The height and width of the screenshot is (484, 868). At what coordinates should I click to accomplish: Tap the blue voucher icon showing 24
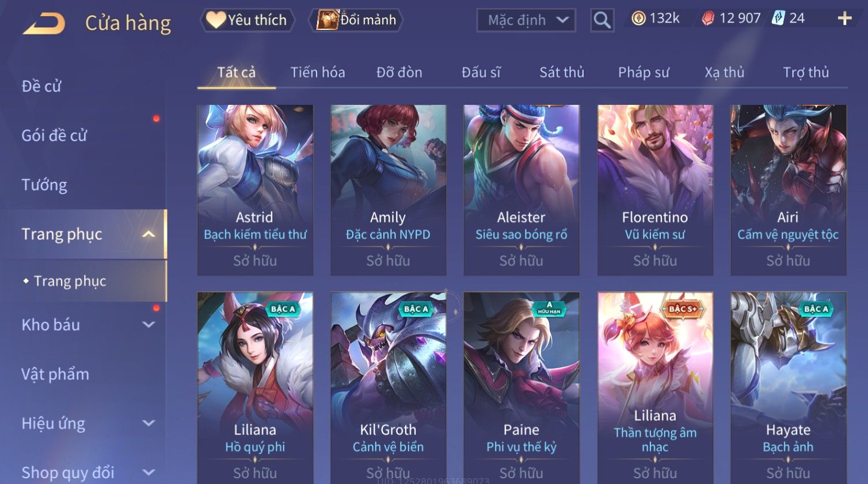coord(778,18)
